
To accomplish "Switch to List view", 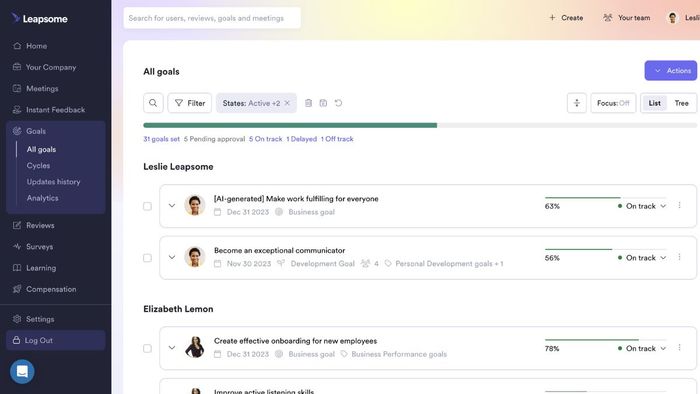I will coord(654,103).
